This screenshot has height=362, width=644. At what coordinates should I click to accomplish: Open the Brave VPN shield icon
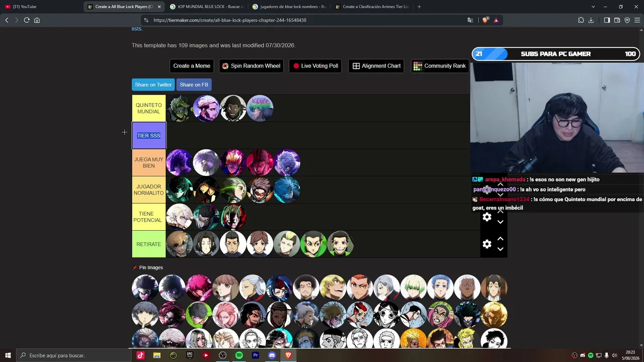tap(627, 20)
